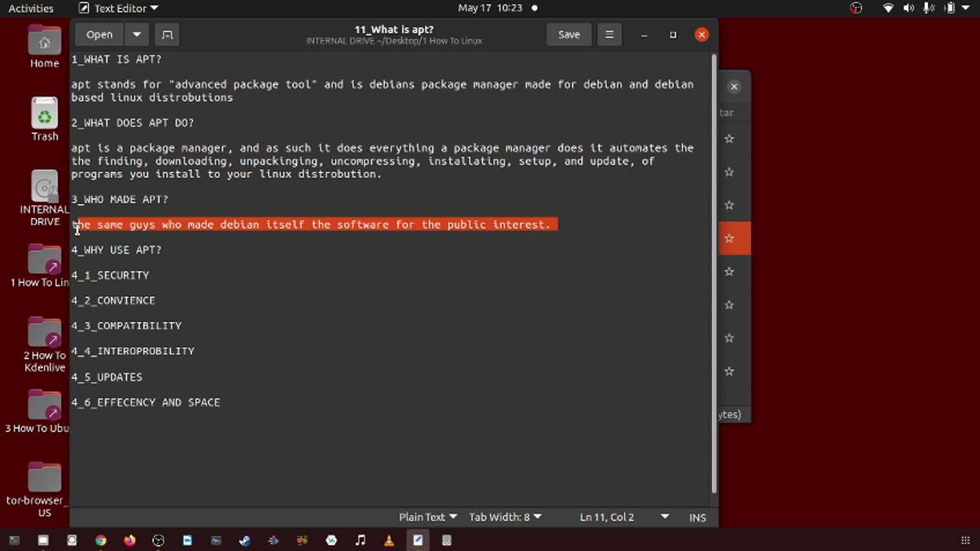Image resolution: width=980 pixels, height=551 pixels.
Task: Click the battery icon in the top bar
Action: click(x=949, y=8)
